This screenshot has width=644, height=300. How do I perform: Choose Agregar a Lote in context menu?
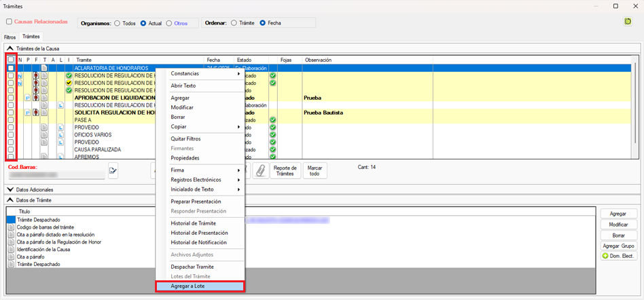click(x=199, y=286)
